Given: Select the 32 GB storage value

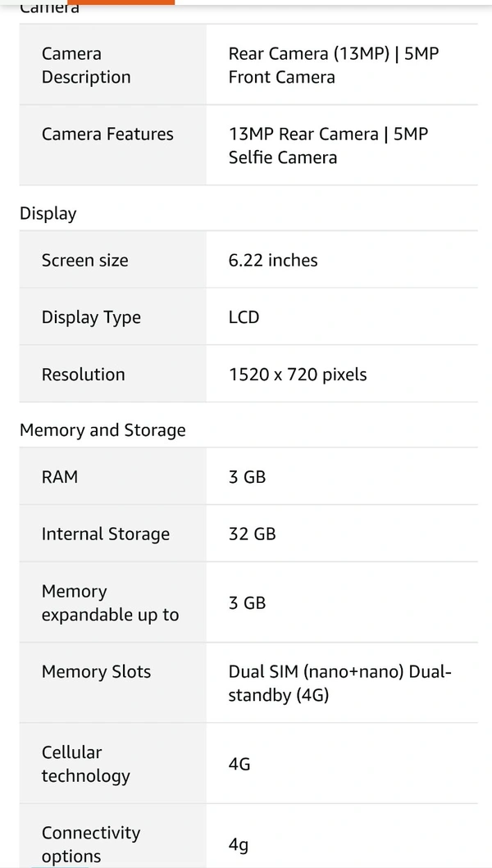Looking at the screenshot, I should coord(252,534).
